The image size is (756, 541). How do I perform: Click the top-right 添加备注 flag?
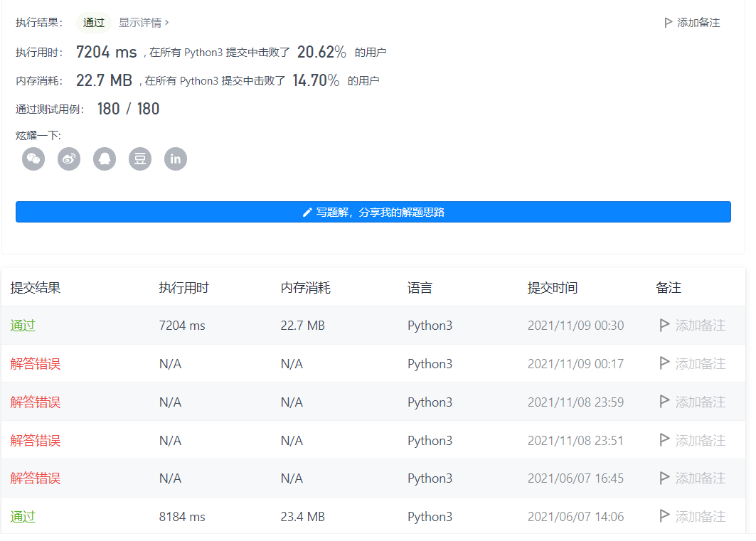pos(692,23)
